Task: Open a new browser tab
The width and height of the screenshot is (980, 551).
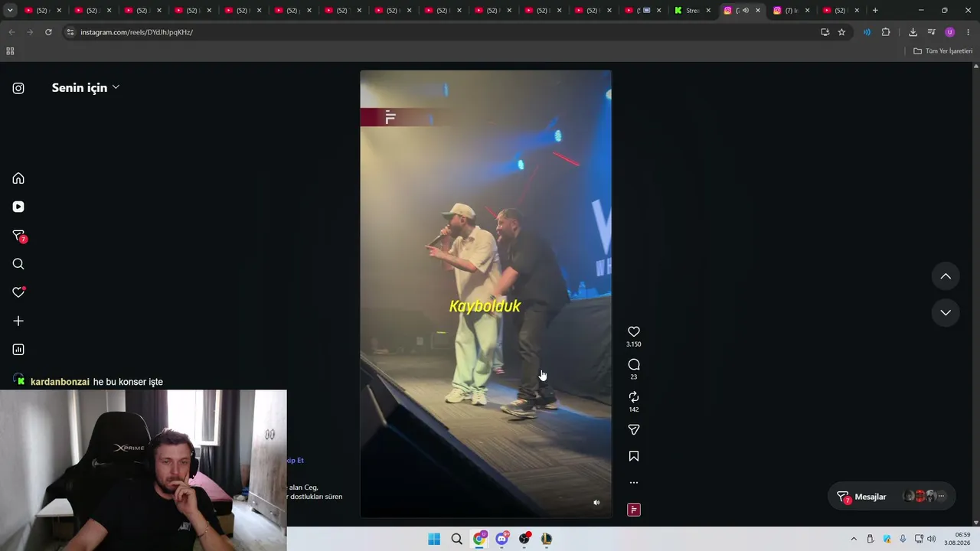Action: pos(875,11)
